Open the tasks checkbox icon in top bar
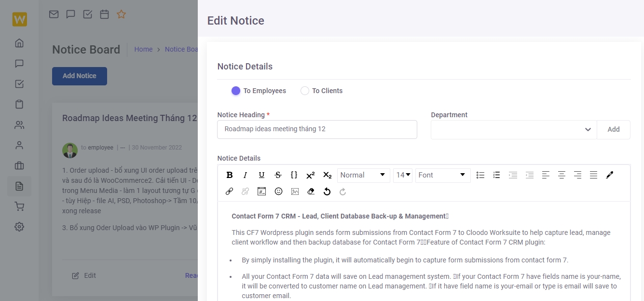Screen dimensions: 644x301 [x=88, y=14]
